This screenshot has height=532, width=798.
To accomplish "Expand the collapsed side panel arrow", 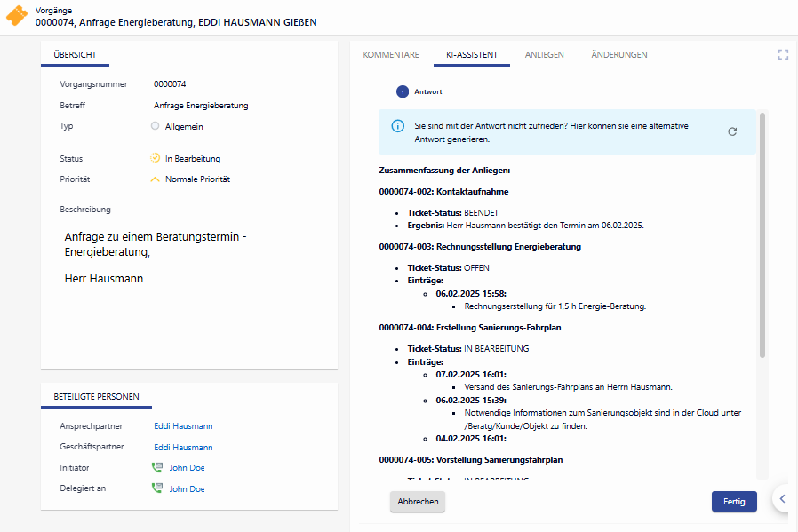I will [782, 499].
